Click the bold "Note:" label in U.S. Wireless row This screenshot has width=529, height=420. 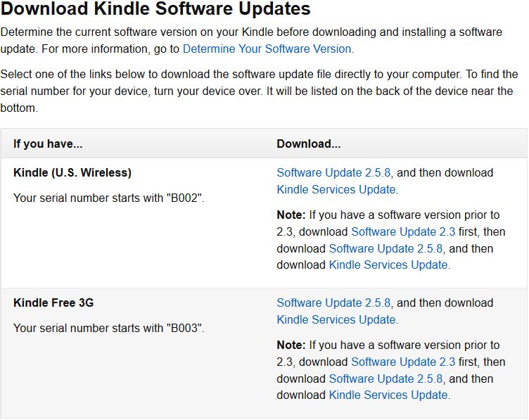pos(291,215)
